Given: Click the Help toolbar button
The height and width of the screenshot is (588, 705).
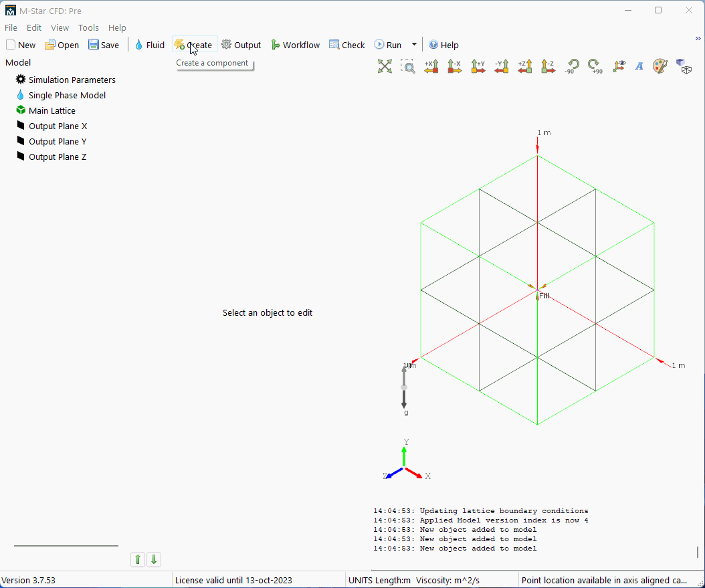Looking at the screenshot, I should coord(443,45).
